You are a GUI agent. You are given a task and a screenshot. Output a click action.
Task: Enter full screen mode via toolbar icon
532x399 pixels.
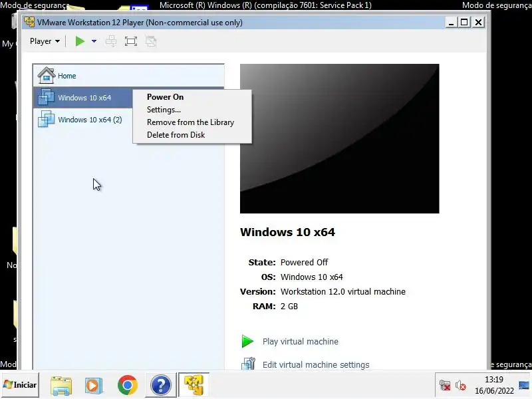pyautogui.click(x=131, y=41)
